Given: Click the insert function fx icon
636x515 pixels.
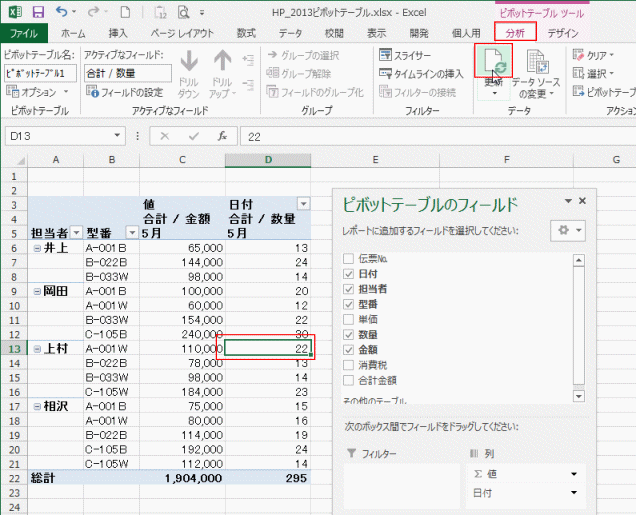Looking at the screenshot, I should coord(208,136).
